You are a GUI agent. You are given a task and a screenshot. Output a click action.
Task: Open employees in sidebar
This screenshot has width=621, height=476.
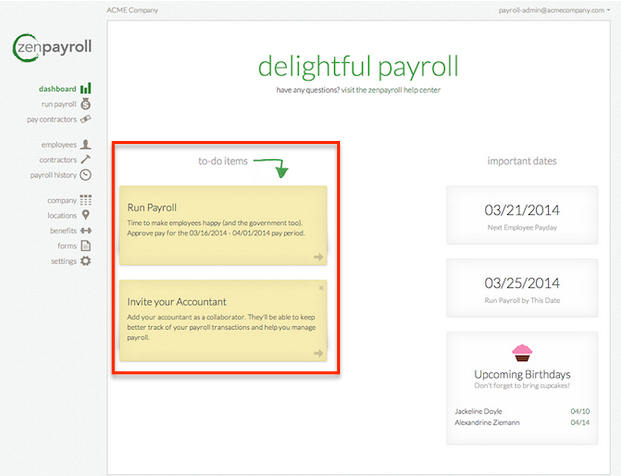[59, 145]
